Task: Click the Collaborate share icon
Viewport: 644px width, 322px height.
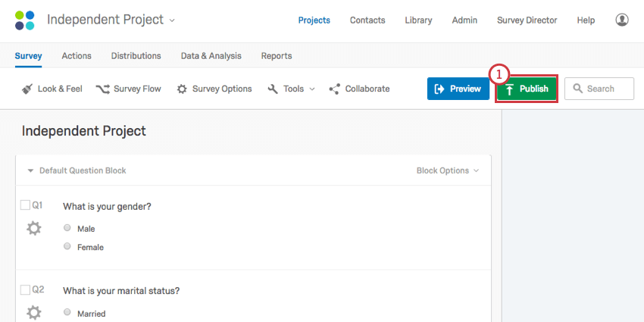Action: pyautogui.click(x=335, y=89)
